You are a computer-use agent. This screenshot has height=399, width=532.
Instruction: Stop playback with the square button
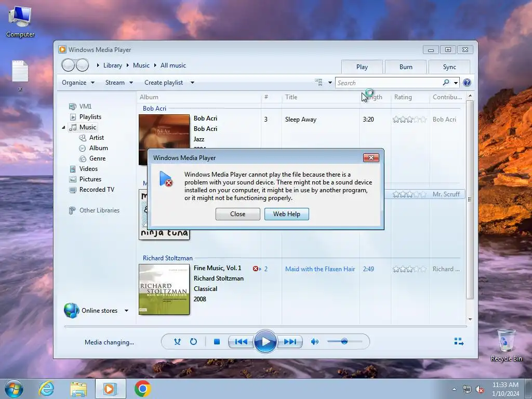pos(217,342)
